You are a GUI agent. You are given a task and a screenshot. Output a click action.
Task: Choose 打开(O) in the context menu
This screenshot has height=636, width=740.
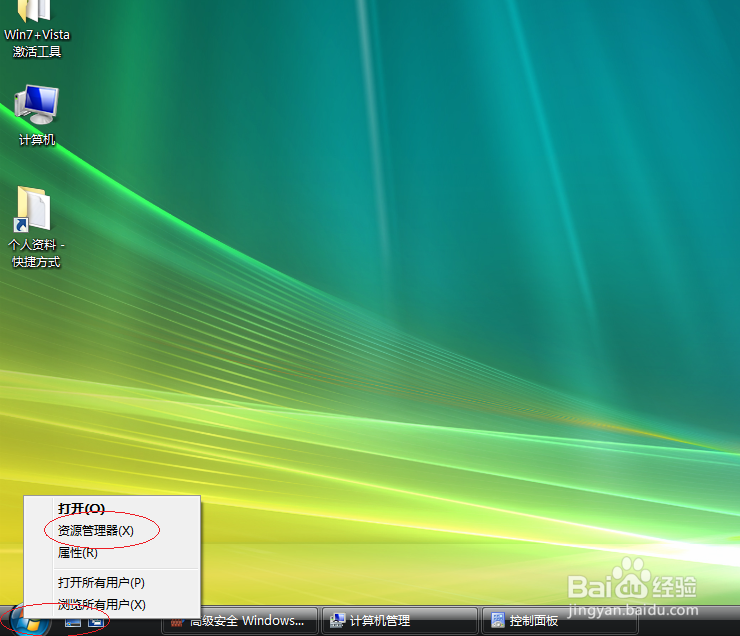(112, 509)
